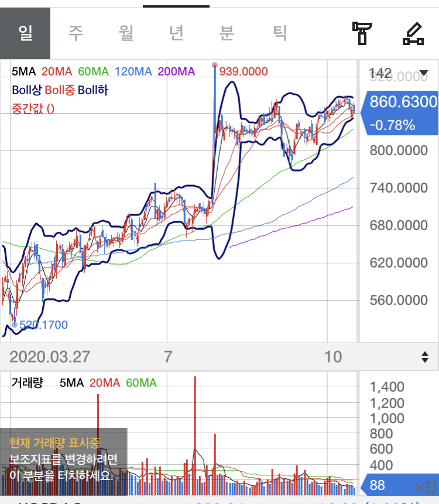Select the 일 (daily) chart tab
This screenshot has height=504, width=439.
tap(25, 33)
